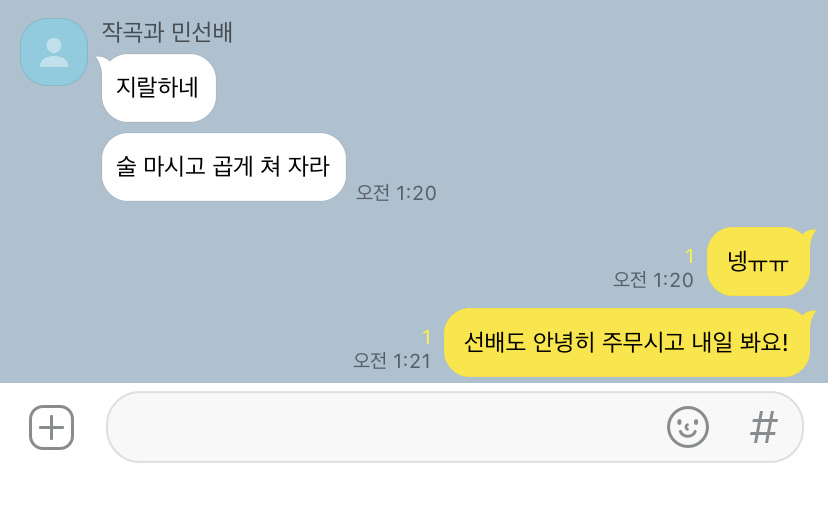View the sender's default profile avatar
828x509 pixels.
(54, 52)
